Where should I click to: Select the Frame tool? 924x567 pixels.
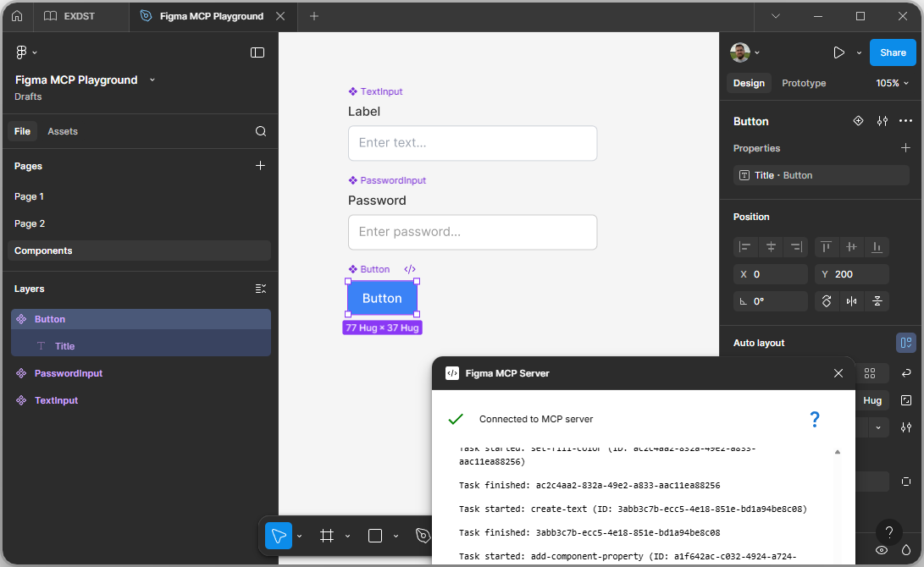[327, 536]
